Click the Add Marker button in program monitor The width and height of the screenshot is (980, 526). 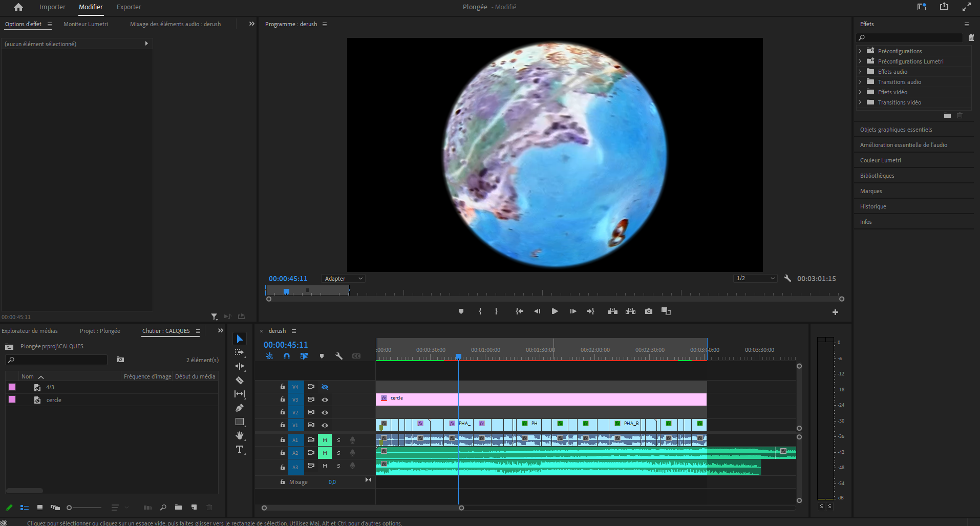461,311
